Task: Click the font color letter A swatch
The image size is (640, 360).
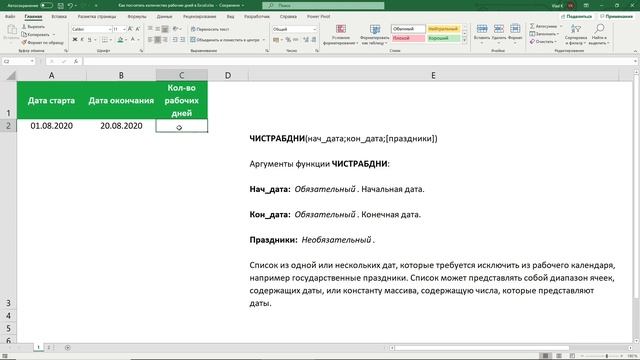Action: (x=133, y=40)
